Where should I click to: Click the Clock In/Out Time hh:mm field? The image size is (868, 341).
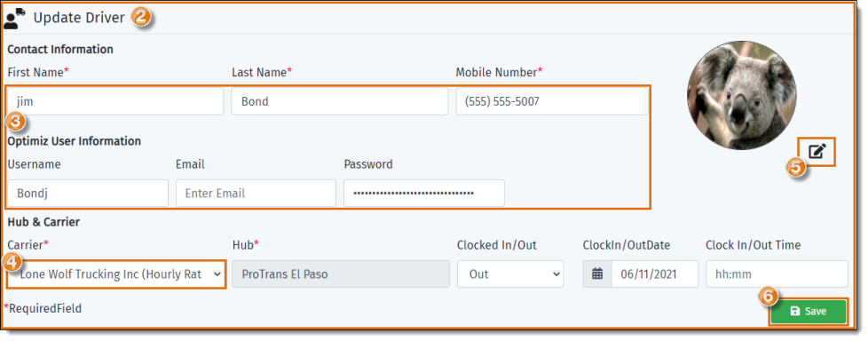(x=777, y=274)
